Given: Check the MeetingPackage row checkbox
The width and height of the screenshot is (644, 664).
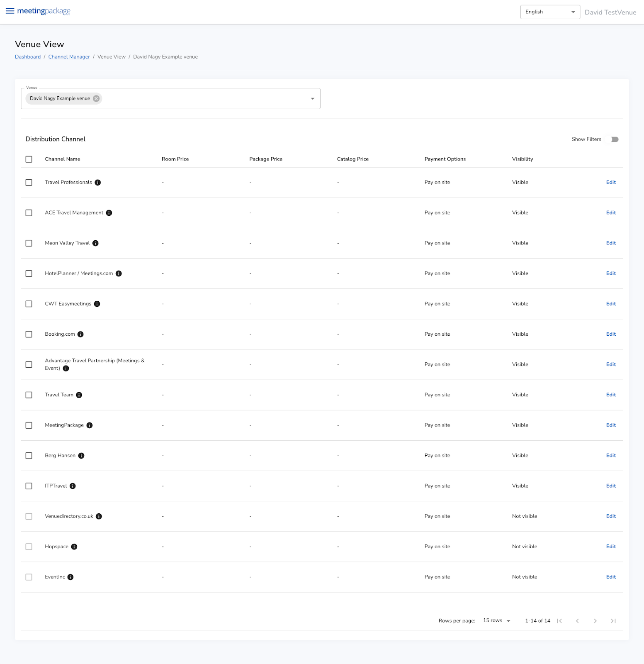Looking at the screenshot, I should [x=29, y=425].
